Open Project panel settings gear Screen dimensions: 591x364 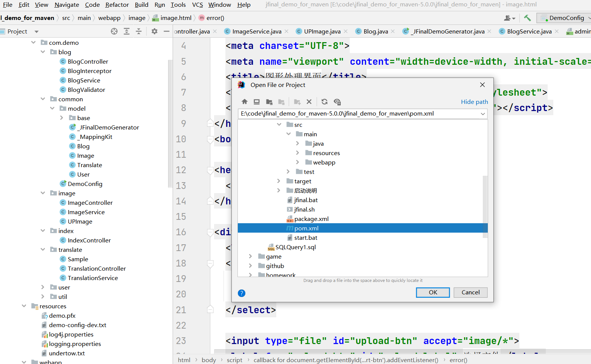[x=155, y=31]
